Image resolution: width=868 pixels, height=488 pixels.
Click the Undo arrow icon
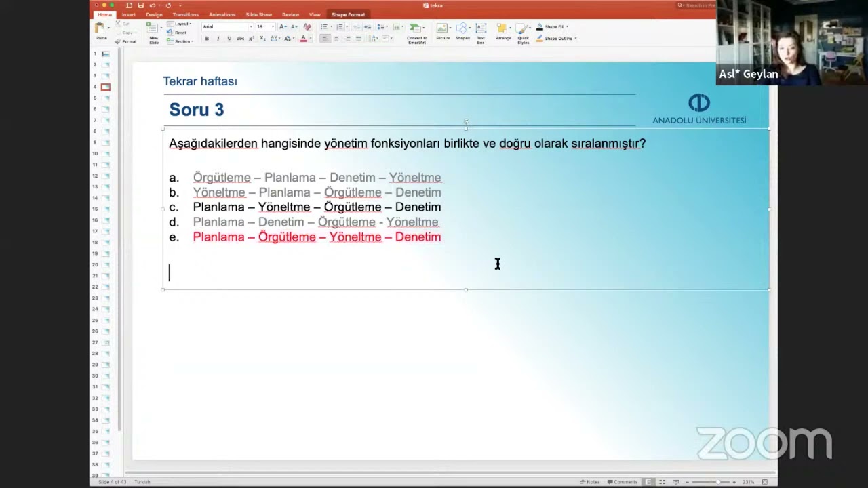153,5
